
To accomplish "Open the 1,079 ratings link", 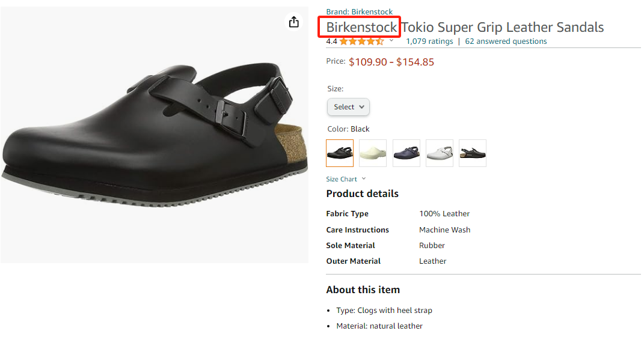I will click(x=429, y=41).
